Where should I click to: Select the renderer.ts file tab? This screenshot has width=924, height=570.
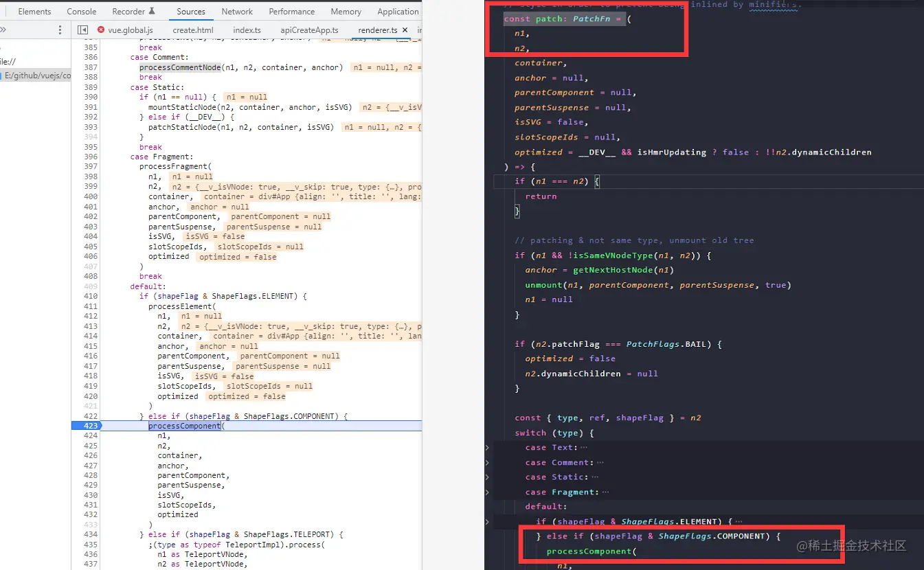click(x=378, y=30)
